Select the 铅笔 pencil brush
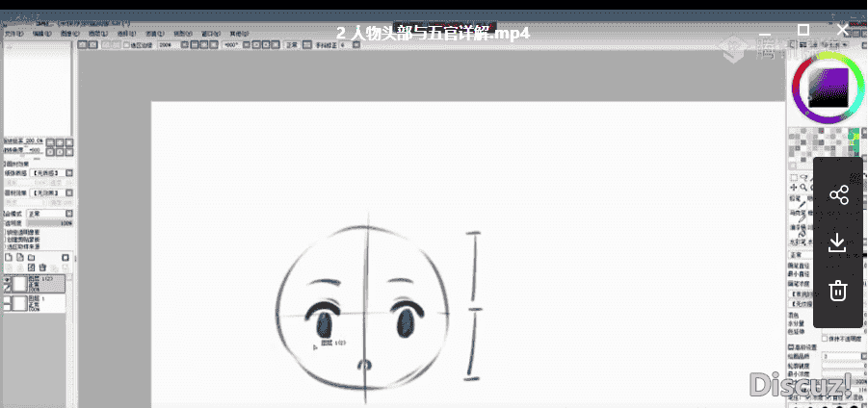This screenshot has width=868, height=408. (799, 203)
